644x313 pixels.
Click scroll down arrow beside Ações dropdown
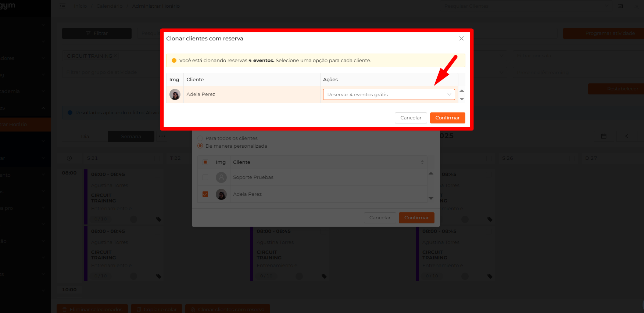tap(462, 99)
